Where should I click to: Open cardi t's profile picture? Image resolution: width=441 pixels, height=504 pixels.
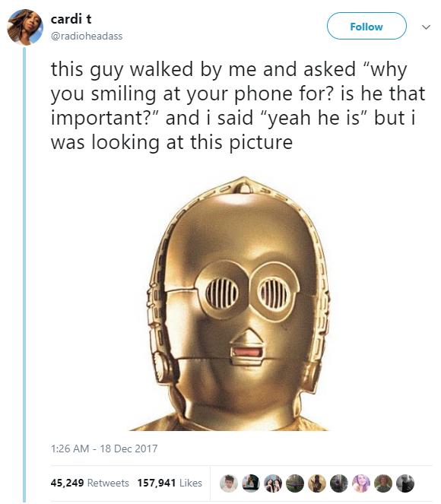point(25,27)
